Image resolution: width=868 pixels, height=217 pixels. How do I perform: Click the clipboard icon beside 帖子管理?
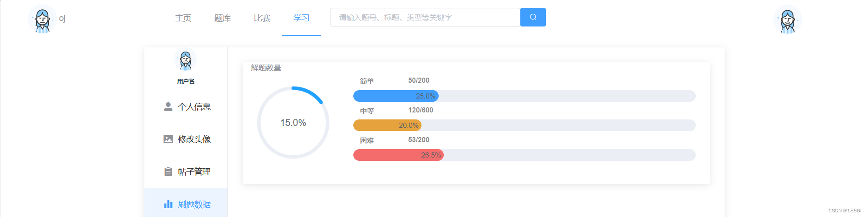coord(168,172)
